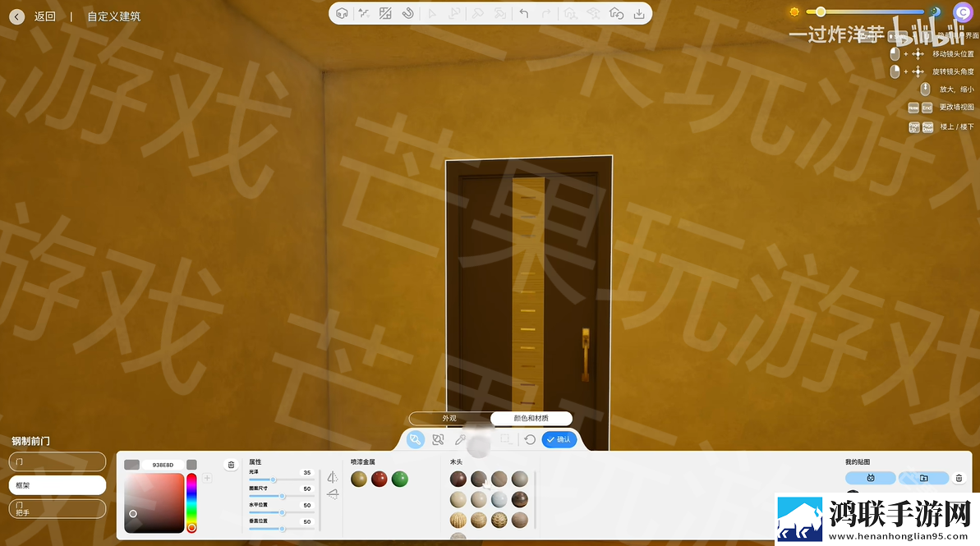Select the cream white wood sphere

click(x=458, y=500)
